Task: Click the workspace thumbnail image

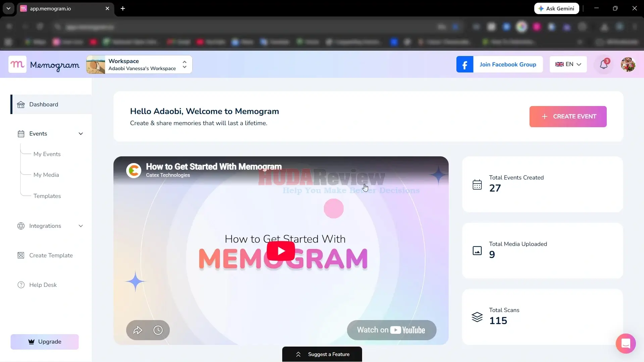Action: tap(96, 64)
